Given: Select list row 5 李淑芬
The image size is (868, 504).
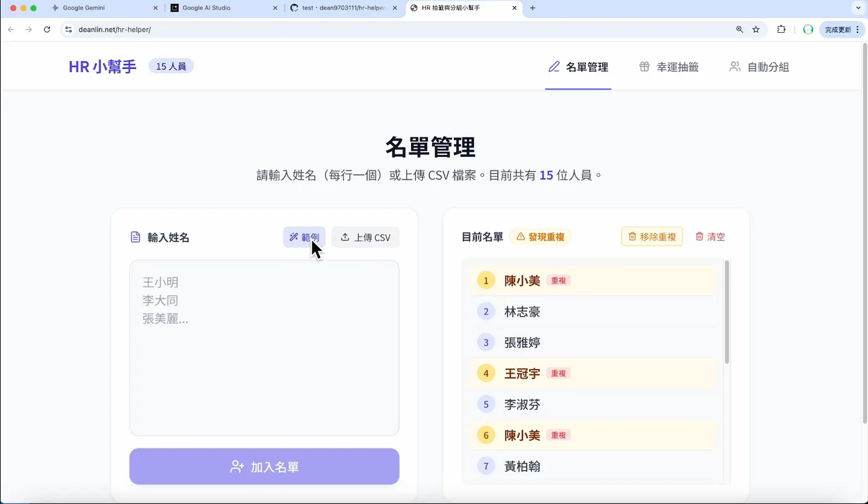Looking at the screenshot, I should pos(593,404).
